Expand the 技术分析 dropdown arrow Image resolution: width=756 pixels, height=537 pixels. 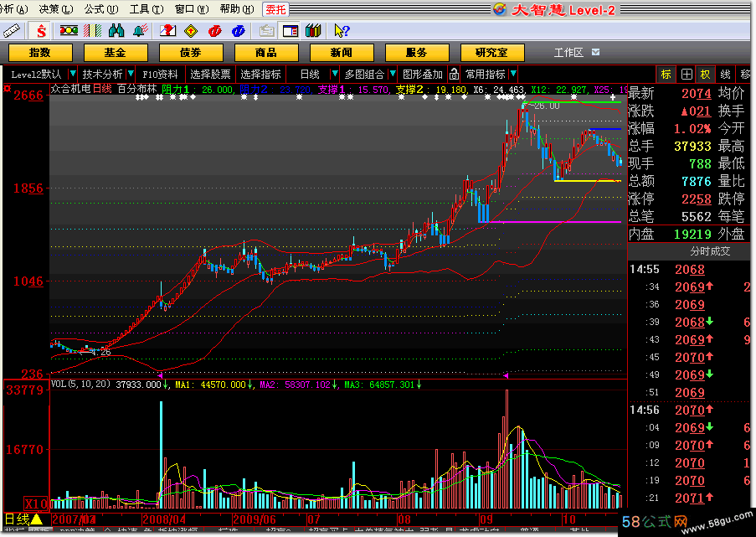(x=131, y=74)
